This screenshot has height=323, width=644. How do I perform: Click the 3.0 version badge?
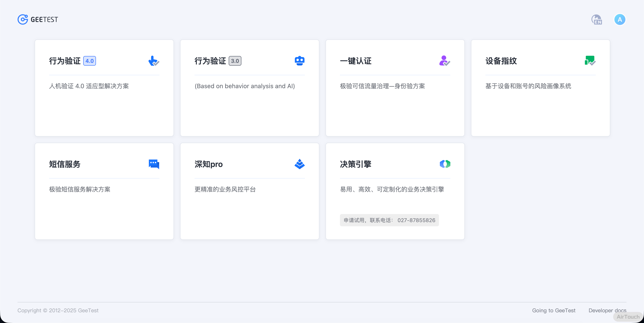tap(235, 61)
